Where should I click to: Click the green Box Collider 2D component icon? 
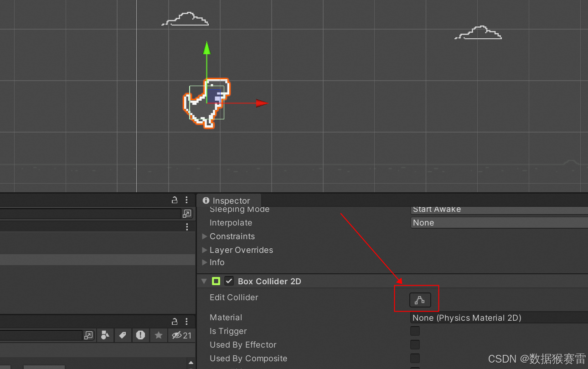click(216, 281)
